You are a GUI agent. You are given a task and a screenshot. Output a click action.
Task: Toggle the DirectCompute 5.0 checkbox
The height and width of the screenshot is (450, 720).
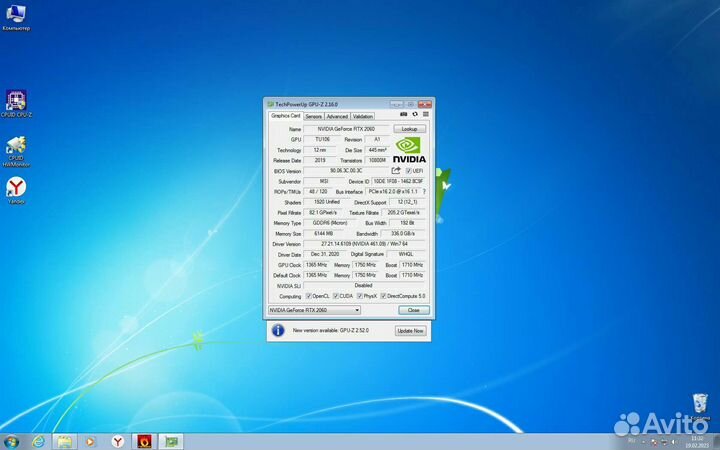383,296
